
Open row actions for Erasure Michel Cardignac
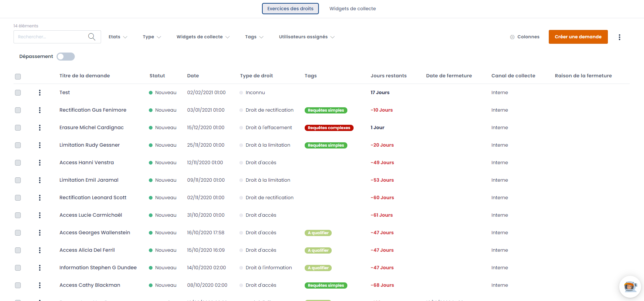pyautogui.click(x=40, y=128)
